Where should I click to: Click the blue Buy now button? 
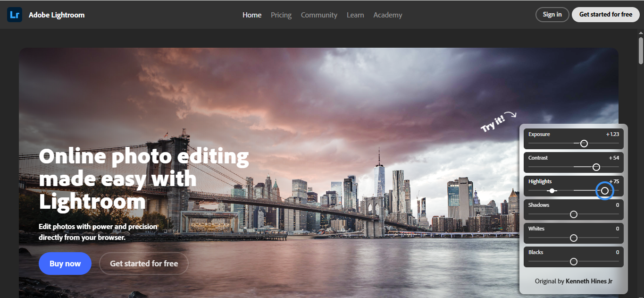(x=65, y=264)
